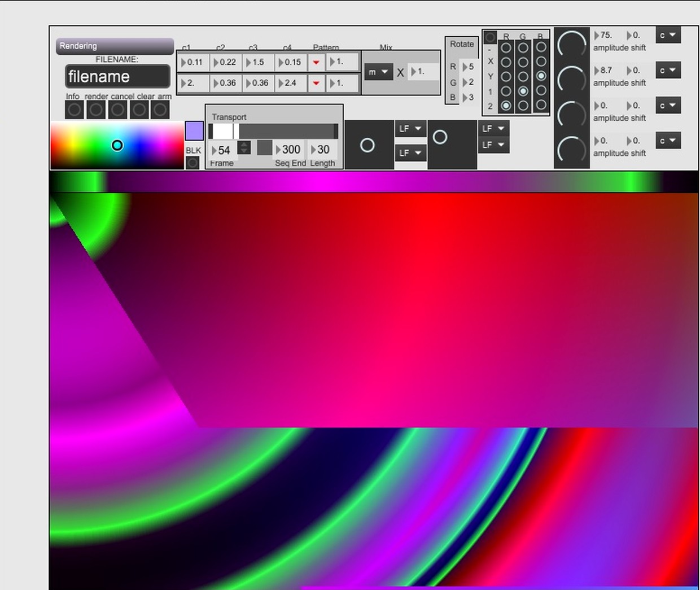700x590 pixels.
Task: Toggle the gray square beside Frame stepper
Action: click(264, 148)
